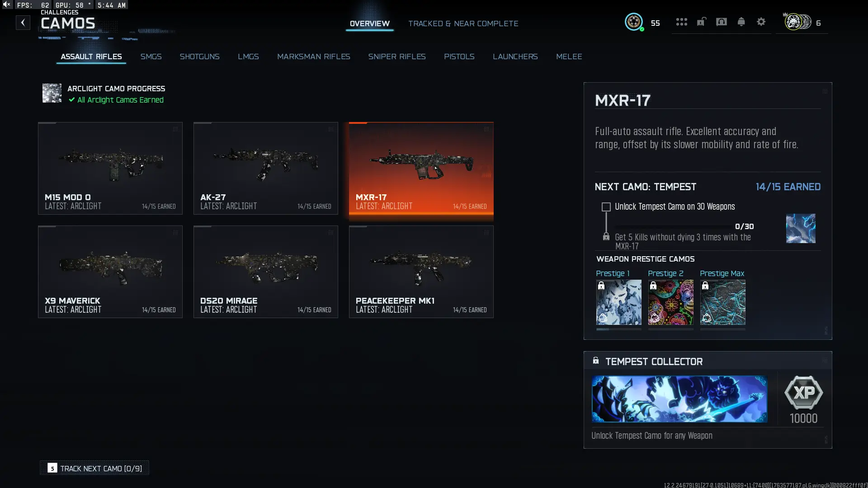Click the Arclight camo progress checkmark
Viewport: 868px width, 488px height.
[71, 100]
